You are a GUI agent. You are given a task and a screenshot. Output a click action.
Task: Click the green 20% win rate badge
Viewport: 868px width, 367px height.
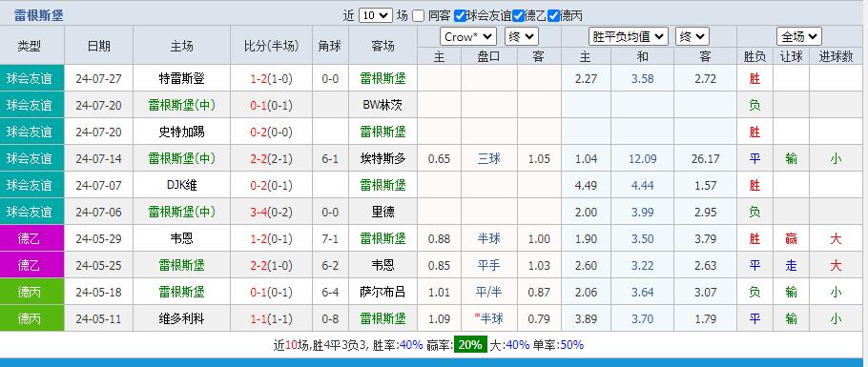[x=470, y=344]
